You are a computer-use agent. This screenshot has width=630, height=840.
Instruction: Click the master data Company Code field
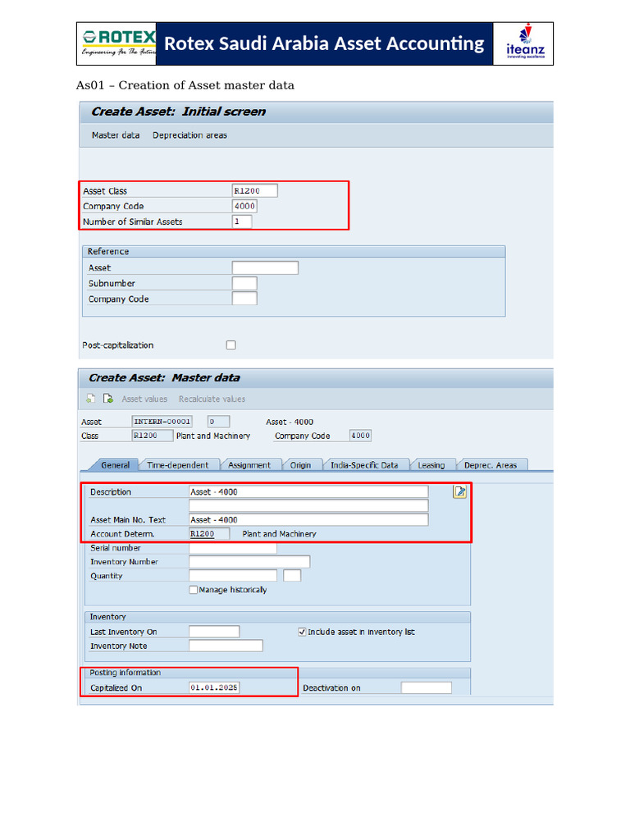pos(360,436)
